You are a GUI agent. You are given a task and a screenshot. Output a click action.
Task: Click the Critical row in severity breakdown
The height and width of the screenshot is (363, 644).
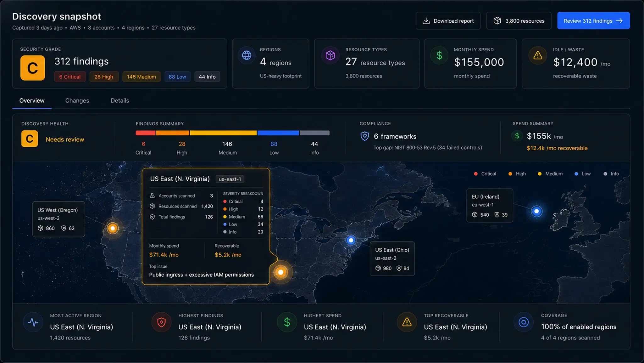[x=243, y=201]
